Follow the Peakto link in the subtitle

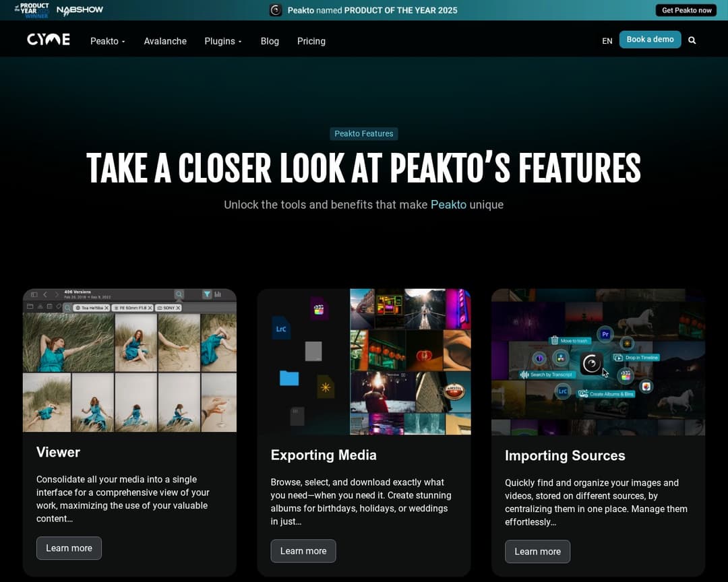click(448, 205)
